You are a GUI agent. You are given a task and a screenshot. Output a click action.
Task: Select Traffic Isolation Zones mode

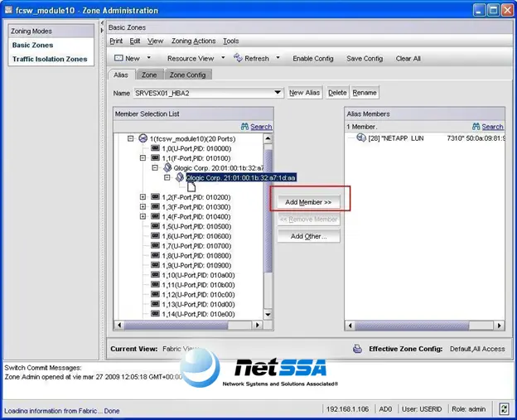point(50,59)
